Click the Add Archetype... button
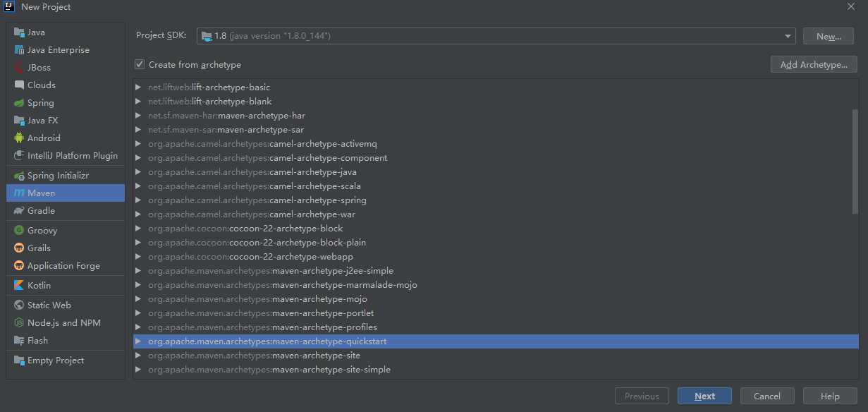 [814, 64]
